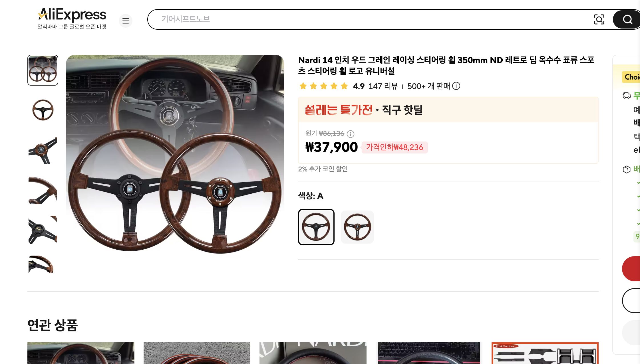Click the Choice badge on the right panel

[x=632, y=77]
